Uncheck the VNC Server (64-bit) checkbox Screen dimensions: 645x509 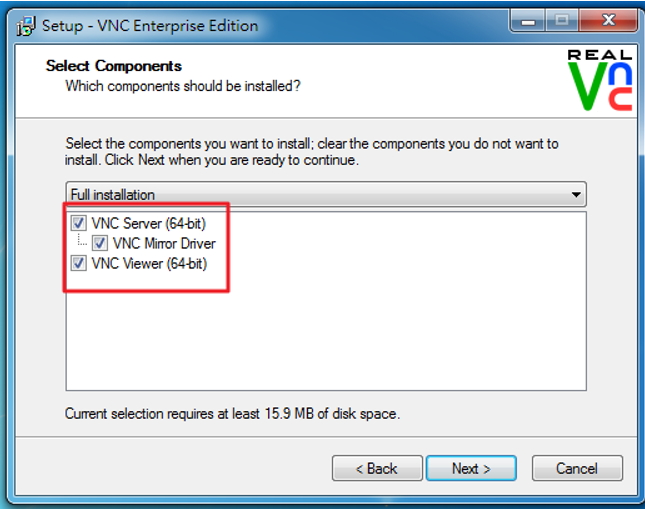(79, 224)
